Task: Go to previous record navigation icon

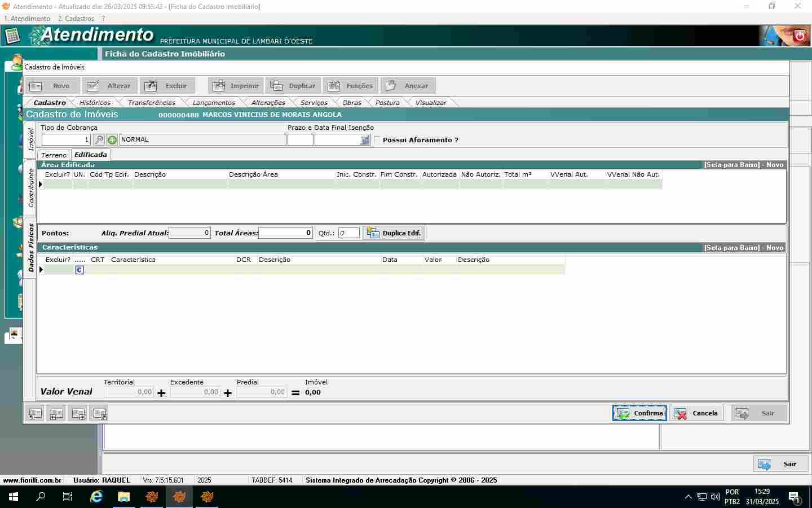Action: tap(56, 414)
